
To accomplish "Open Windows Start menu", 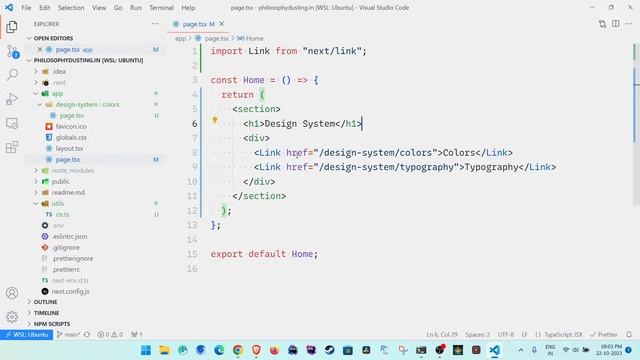I will click(x=146, y=350).
